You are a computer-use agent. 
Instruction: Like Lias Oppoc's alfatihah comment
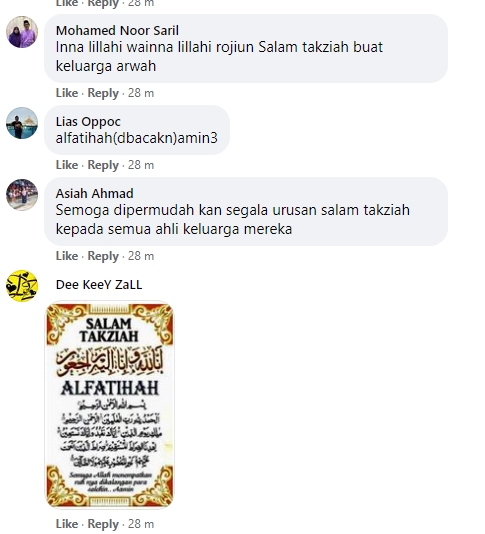pyautogui.click(x=67, y=165)
